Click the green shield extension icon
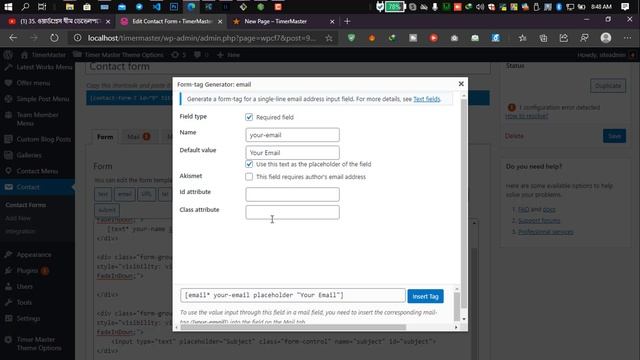Image resolution: width=640 pixels, height=360 pixels. point(351,38)
